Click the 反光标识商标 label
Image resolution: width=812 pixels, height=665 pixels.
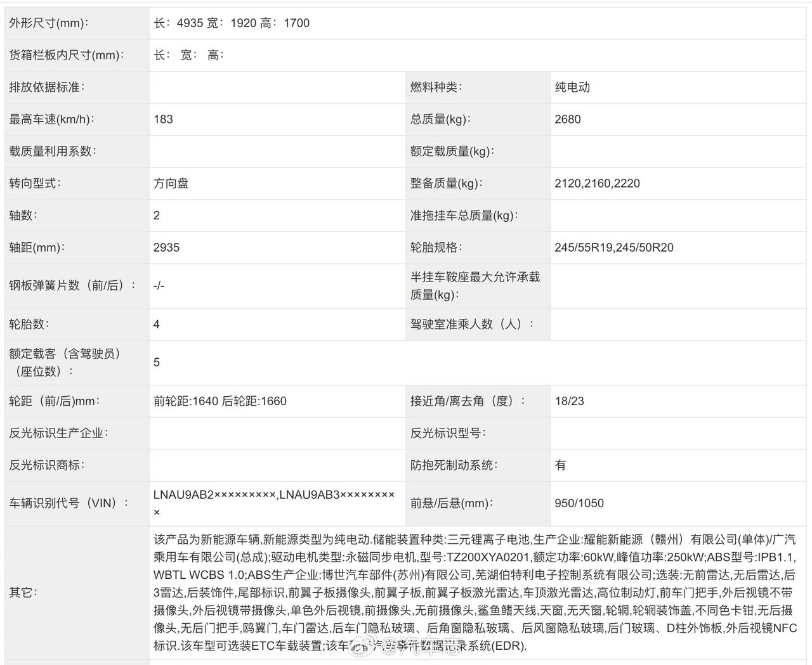point(46,465)
